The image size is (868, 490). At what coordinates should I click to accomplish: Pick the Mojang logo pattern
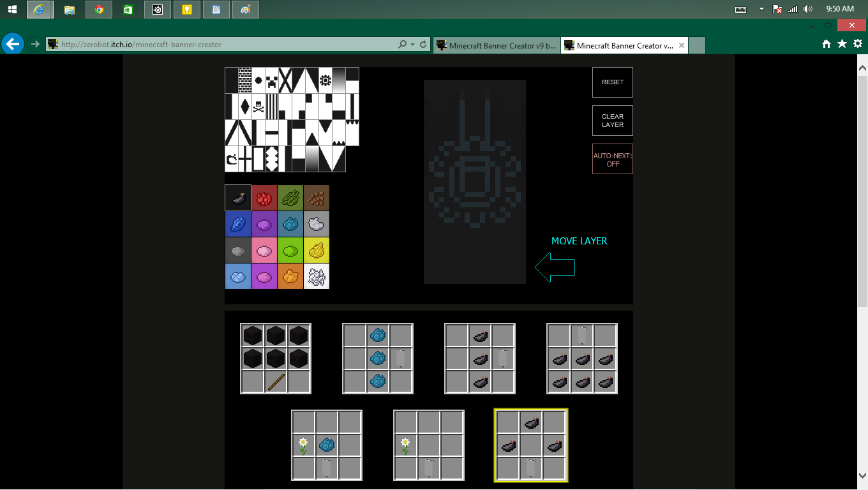232,159
